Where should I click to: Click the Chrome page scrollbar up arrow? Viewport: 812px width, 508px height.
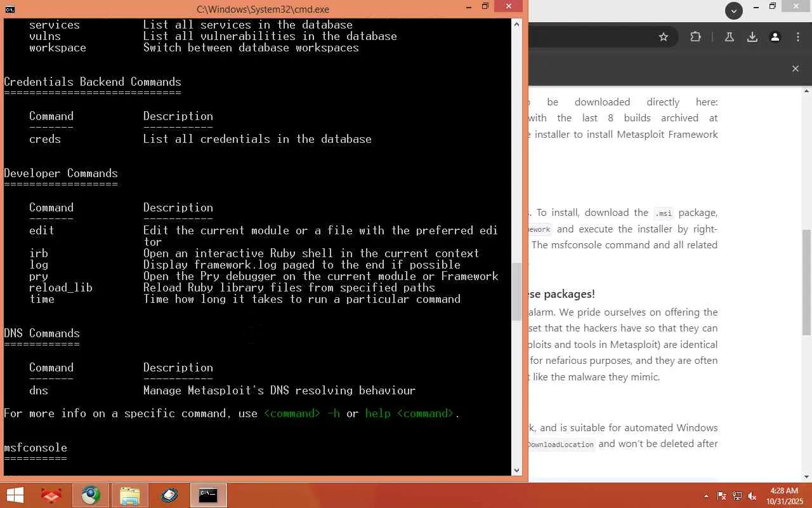807,91
